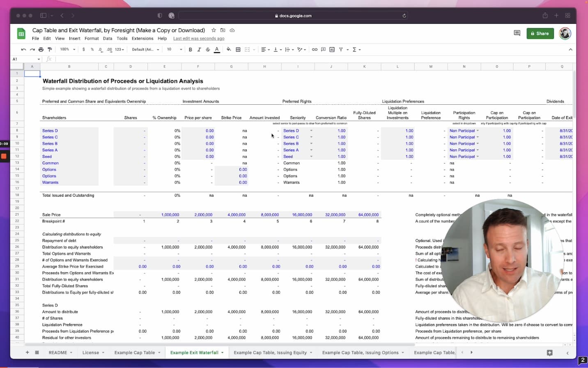Screen dimensions: 588x368
Task: Expand Series D participation rights dropdown
Action: (x=478, y=131)
